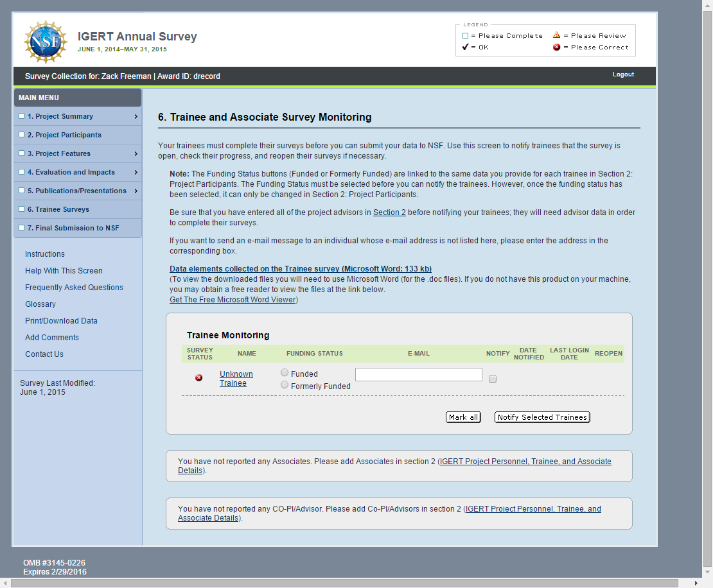Click the horizontal scrollbar thumb
713x588 pixels.
345,583
